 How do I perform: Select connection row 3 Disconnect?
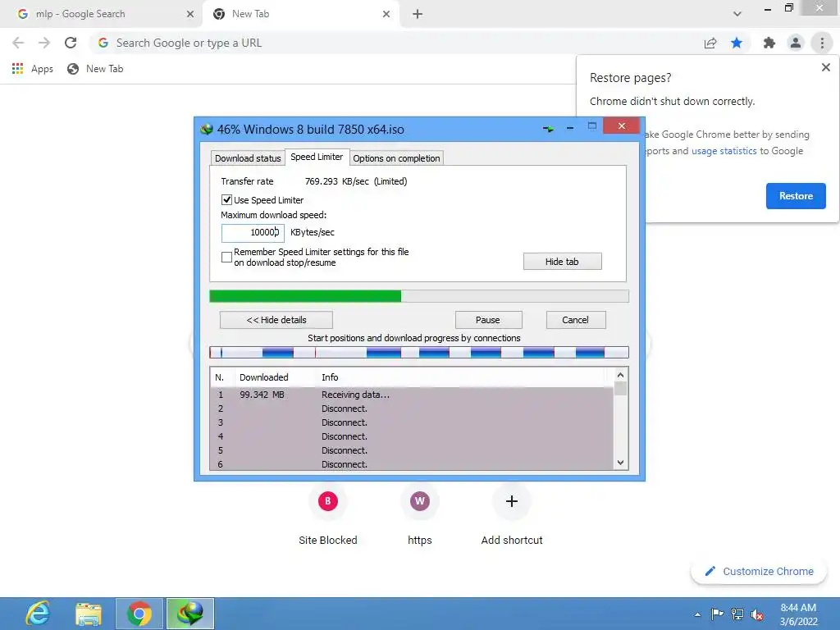pos(412,422)
